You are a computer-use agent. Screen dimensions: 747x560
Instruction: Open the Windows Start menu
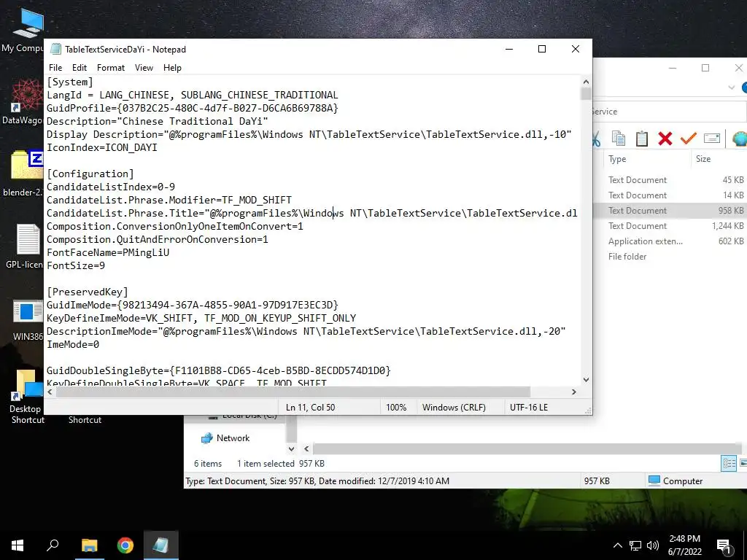(x=18, y=545)
